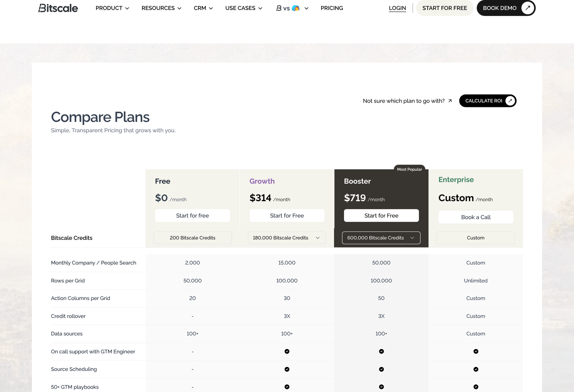Click Growth checkmark for 50+ GTM playbooks

tap(287, 387)
